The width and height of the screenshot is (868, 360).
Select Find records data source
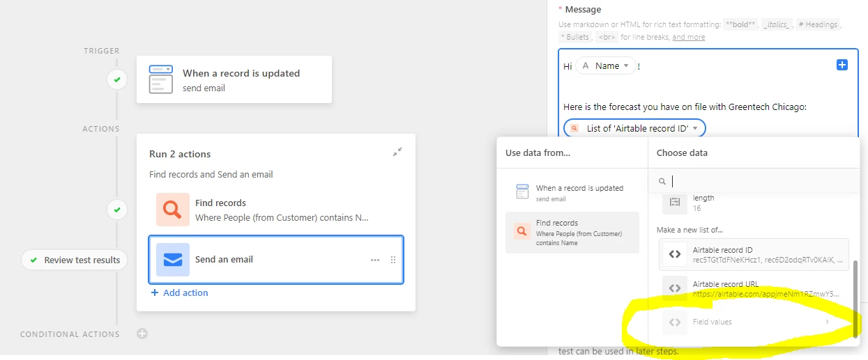(572, 233)
